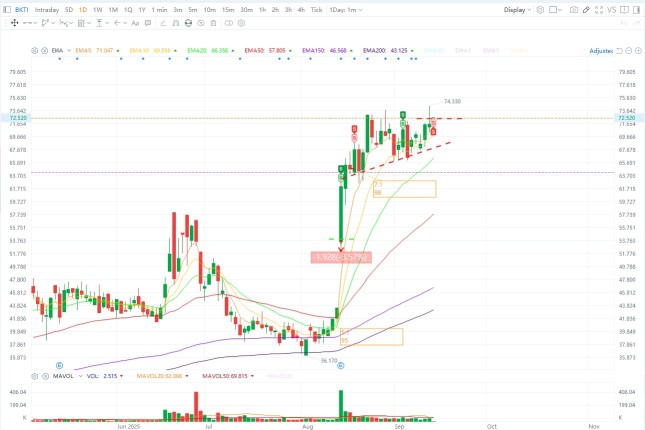
Task: Toggle EMA50 line visibility dot
Action: tap(290, 51)
